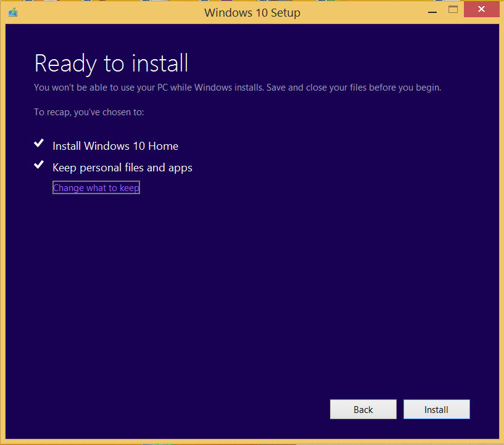Select the 'Ready to install' heading
The height and width of the screenshot is (445, 504).
click(x=111, y=63)
